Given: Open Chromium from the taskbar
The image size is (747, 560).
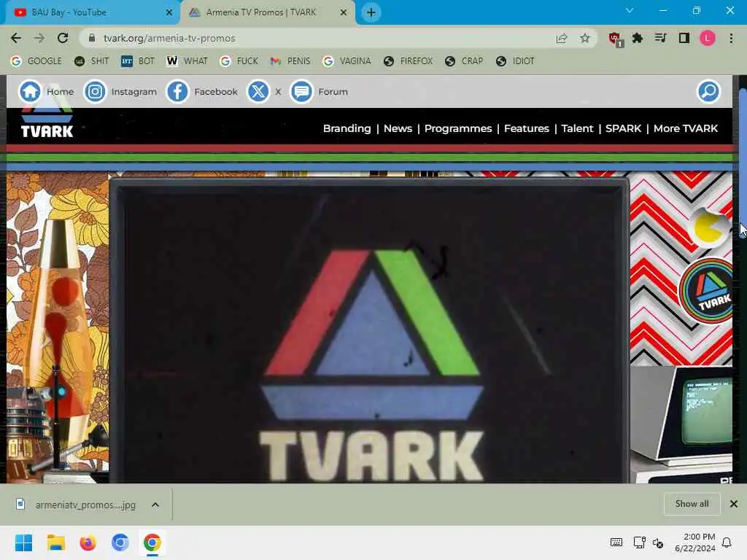Looking at the screenshot, I should click(120, 542).
